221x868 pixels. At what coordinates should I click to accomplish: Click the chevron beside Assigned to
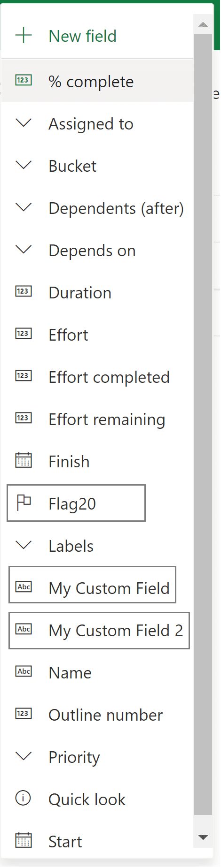pos(24,123)
